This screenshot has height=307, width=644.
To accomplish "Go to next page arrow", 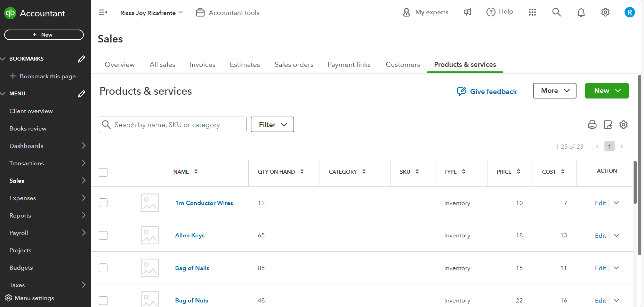I will (x=622, y=147).
